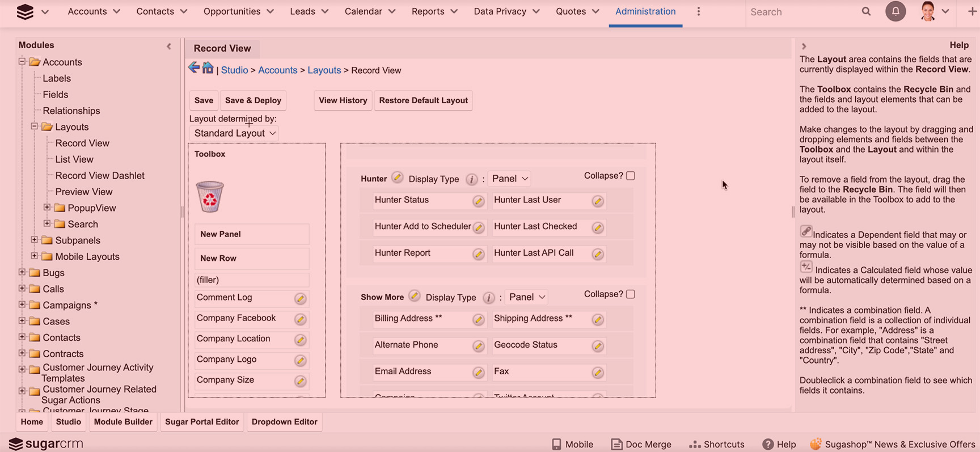This screenshot has height=452, width=980.
Task: Open notifications bell icon
Action: pos(895,11)
